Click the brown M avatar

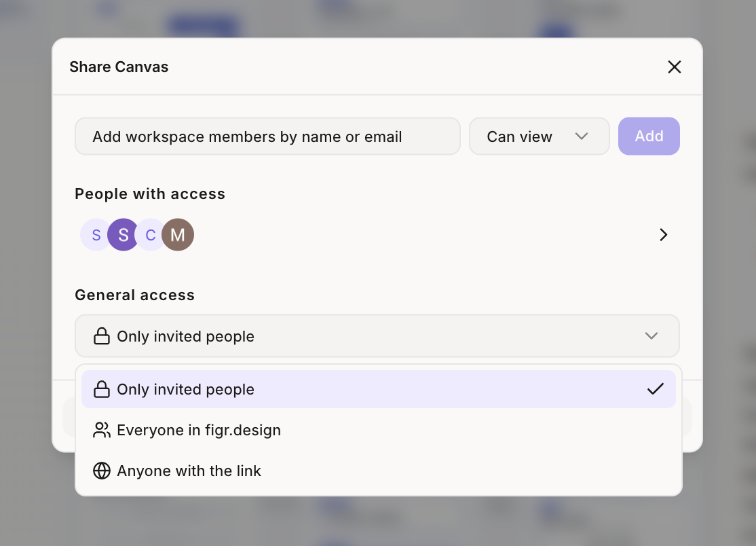(x=177, y=235)
